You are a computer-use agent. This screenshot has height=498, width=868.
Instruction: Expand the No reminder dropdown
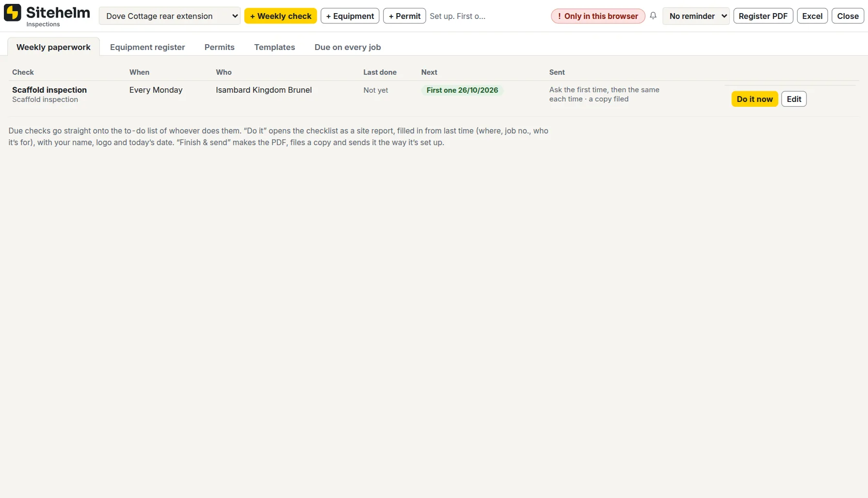(x=696, y=16)
